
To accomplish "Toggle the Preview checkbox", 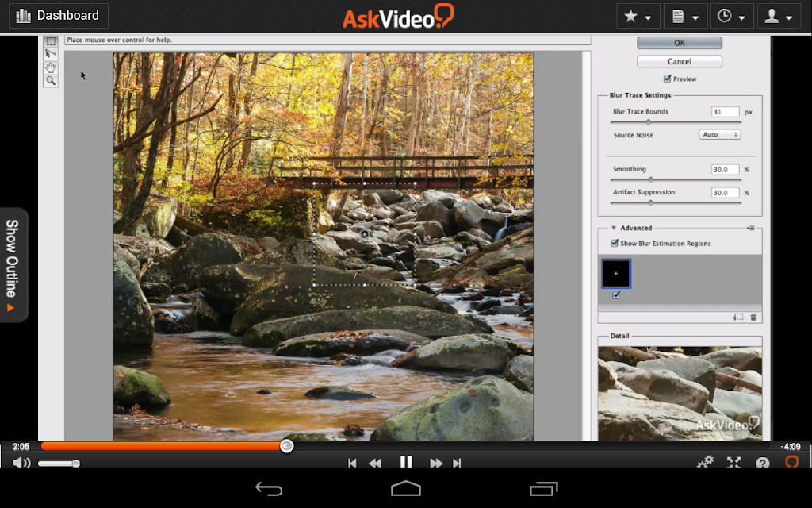I will point(668,79).
